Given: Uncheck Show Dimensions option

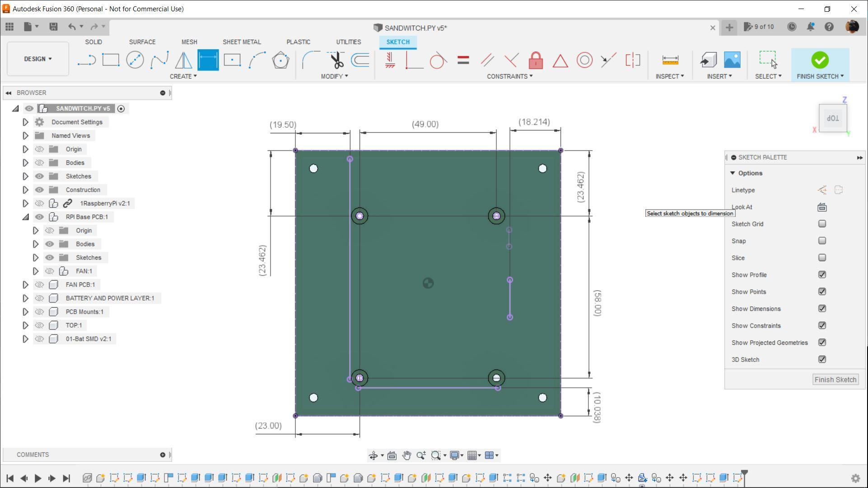Looking at the screenshot, I should point(822,309).
